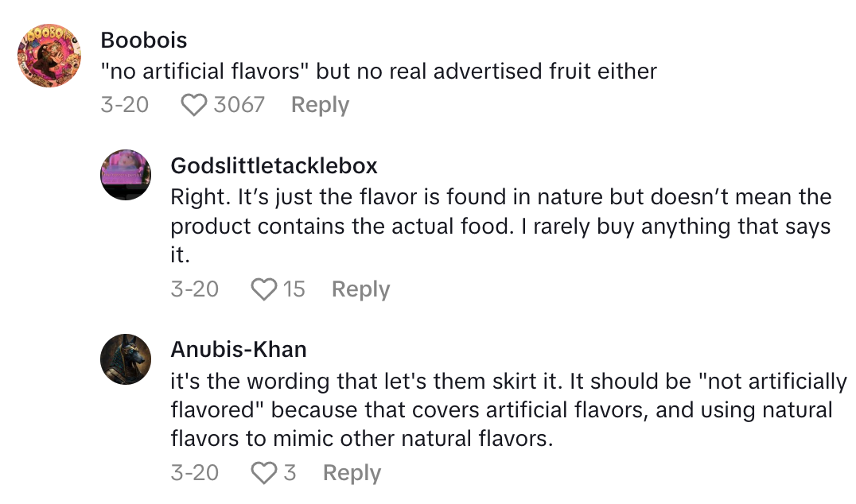The width and height of the screenshot is (856, 504).
Task: Reply to Godslittletacklebox's comment
Action: point(360,289)
